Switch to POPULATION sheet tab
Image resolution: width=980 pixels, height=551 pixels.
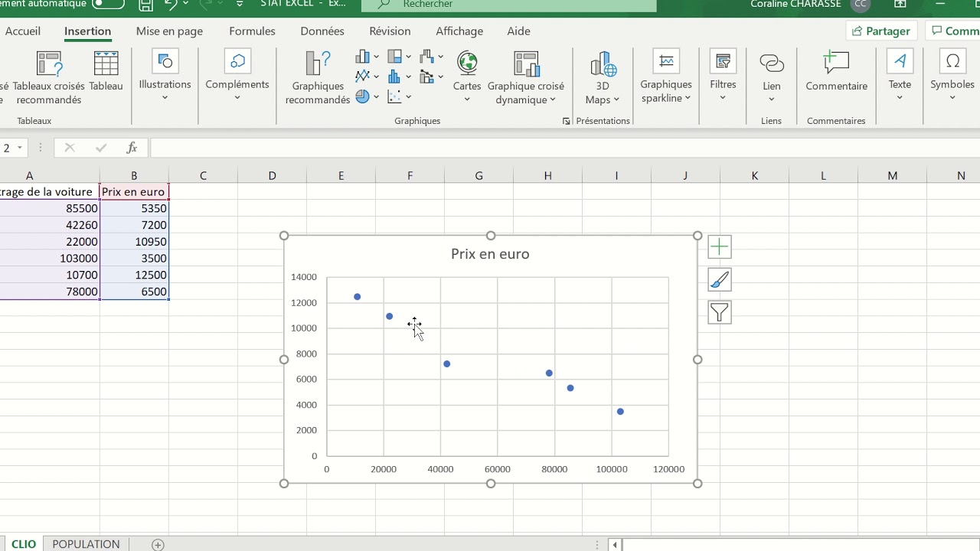86,544
